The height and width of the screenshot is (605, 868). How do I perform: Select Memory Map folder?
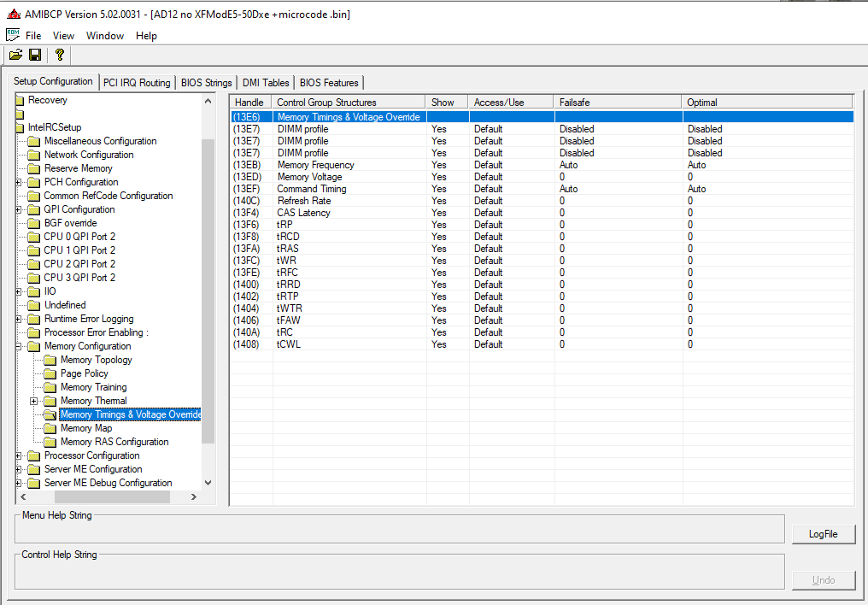pos(86,428)
